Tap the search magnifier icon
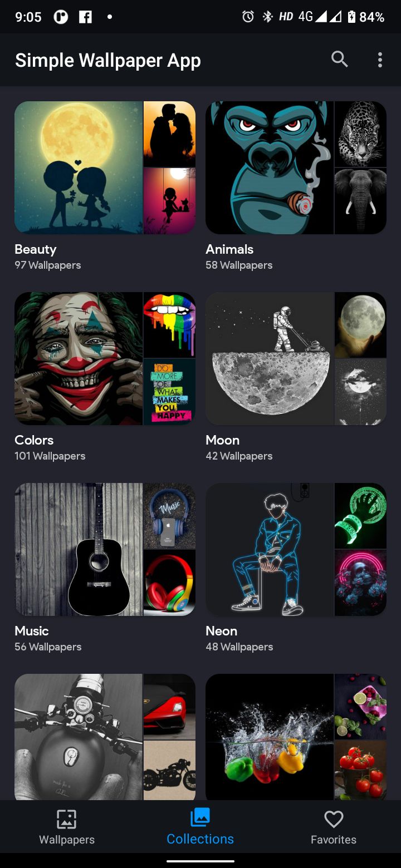The image size is (401, 868). coord(339,59)
